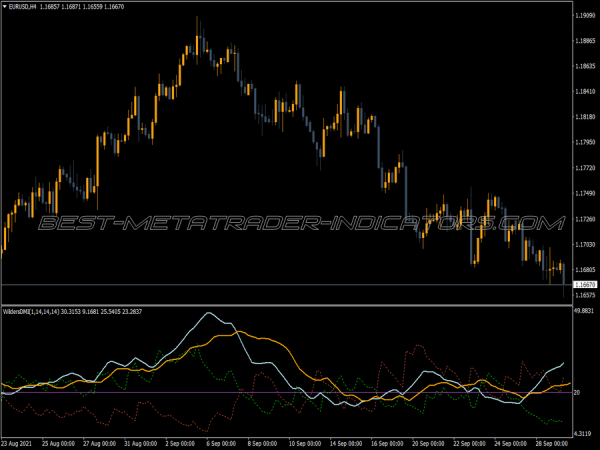Click the 1.18410 price scale label
The width and height of the screenshot is (600, 450).
point(585,91)
